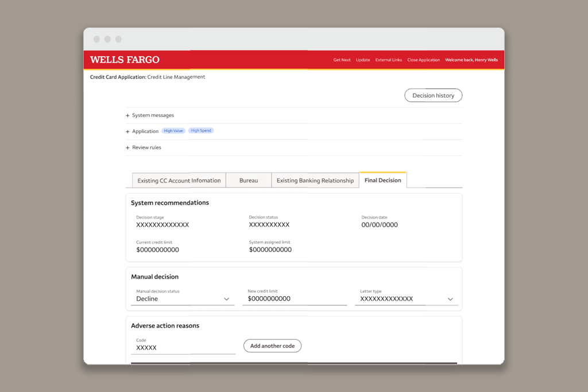Screen dimensions: 588x392
Task: Open Manual decision status dropdown
Action: pos(183,299)
